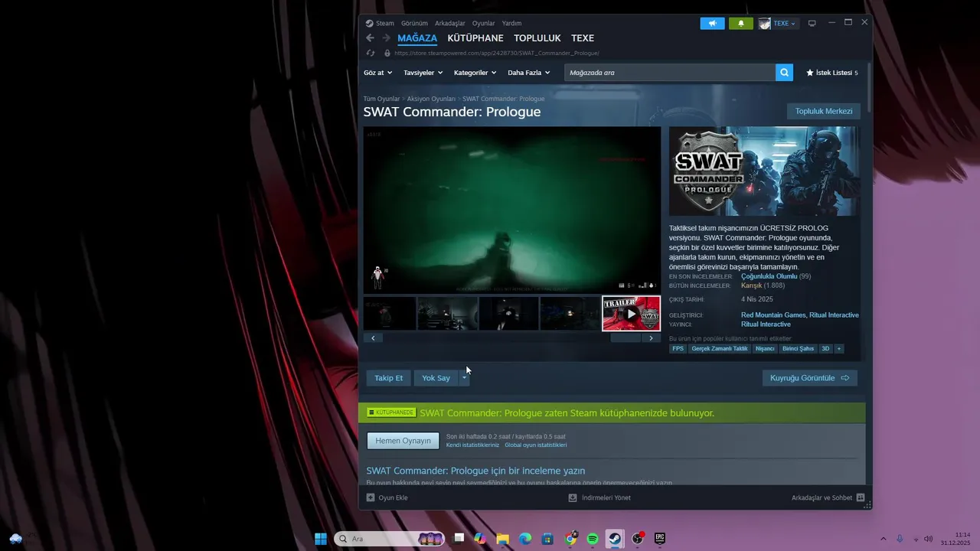Switch to the TOPLULUK tab

point(537,38)
